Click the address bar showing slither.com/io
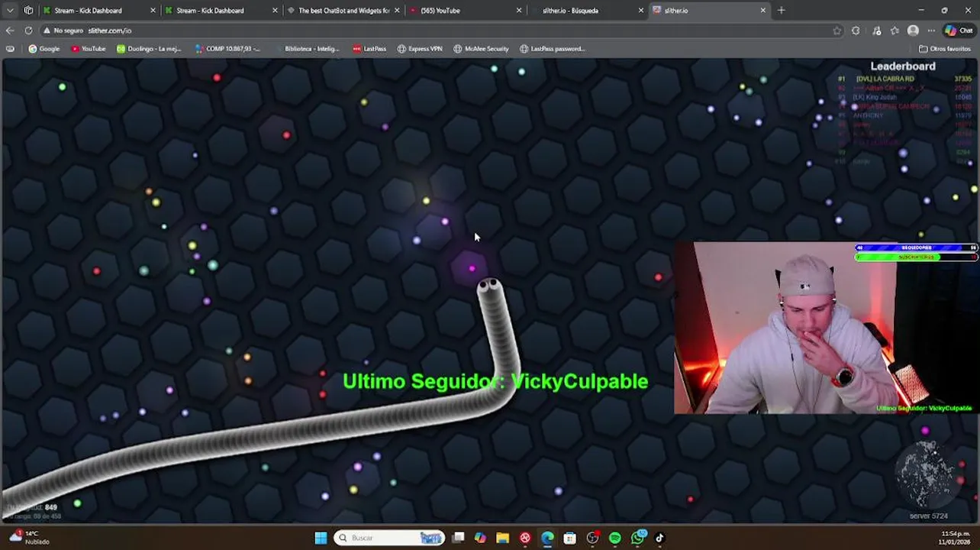The height and width of the screenshot is (550, 980). pyautogui.click(x=443, y=31)
